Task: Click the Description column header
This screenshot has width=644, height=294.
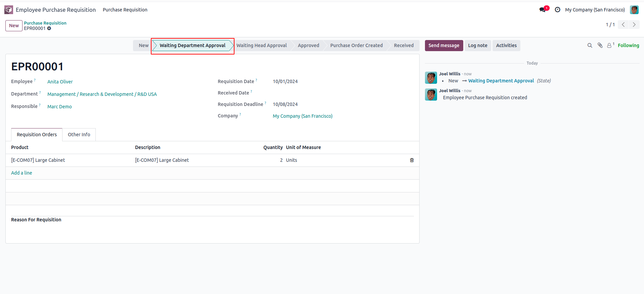Action: 147,147
